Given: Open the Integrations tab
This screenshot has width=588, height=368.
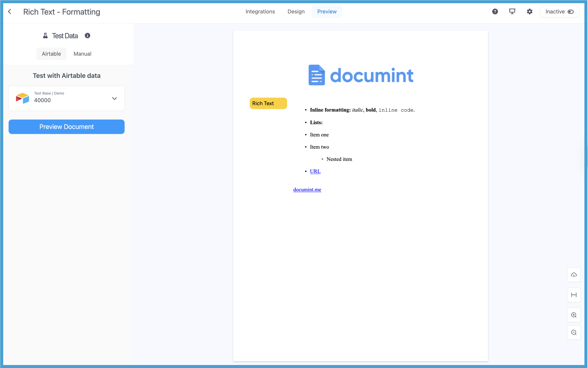Looking at the screenshot, I should [260, 12].
